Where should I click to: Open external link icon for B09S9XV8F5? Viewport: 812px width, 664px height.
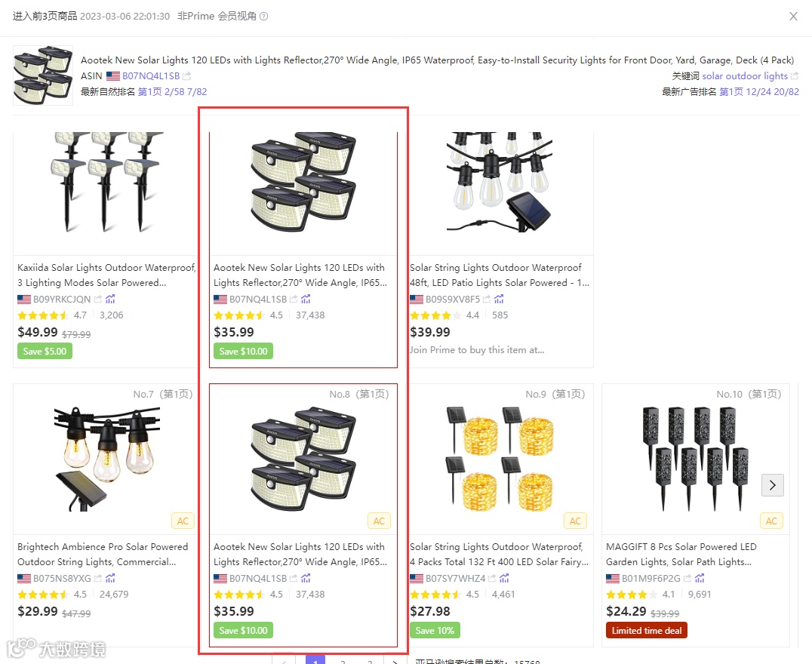tap(486, 299)
